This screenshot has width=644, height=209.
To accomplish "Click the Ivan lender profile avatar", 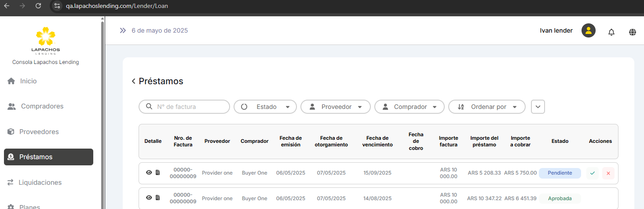I will [x=588, y=30].
